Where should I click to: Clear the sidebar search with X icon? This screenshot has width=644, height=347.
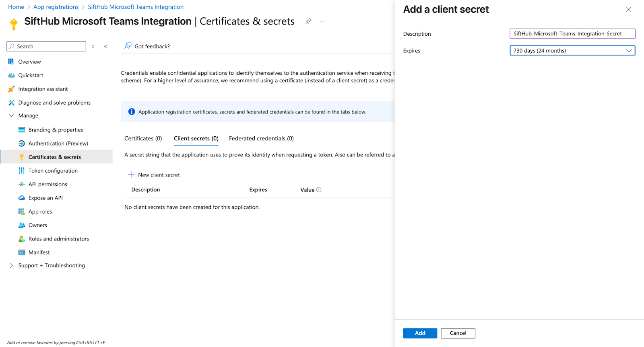point(93,47)
